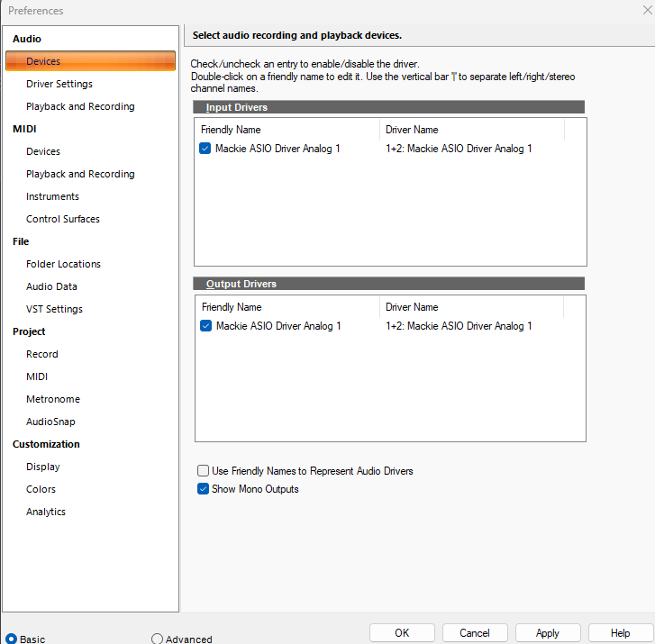Open Metronome settings
The image size is (655, 644).
[x=53, y=400]
